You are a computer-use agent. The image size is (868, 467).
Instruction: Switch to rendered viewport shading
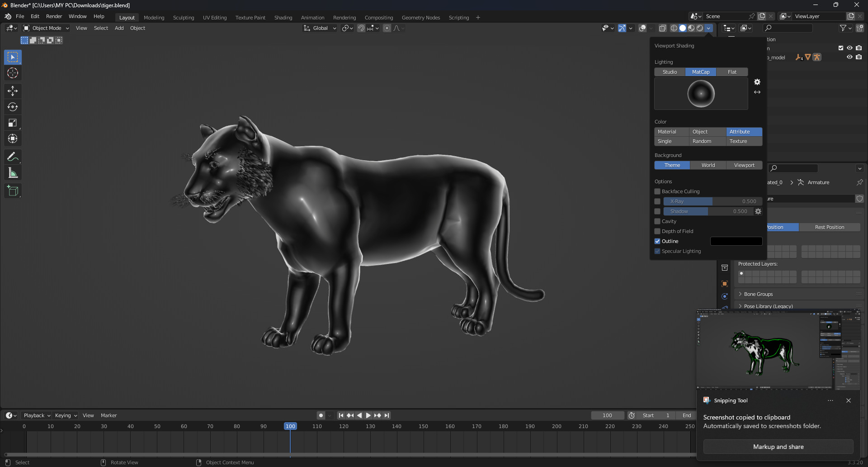coord(700,28)
